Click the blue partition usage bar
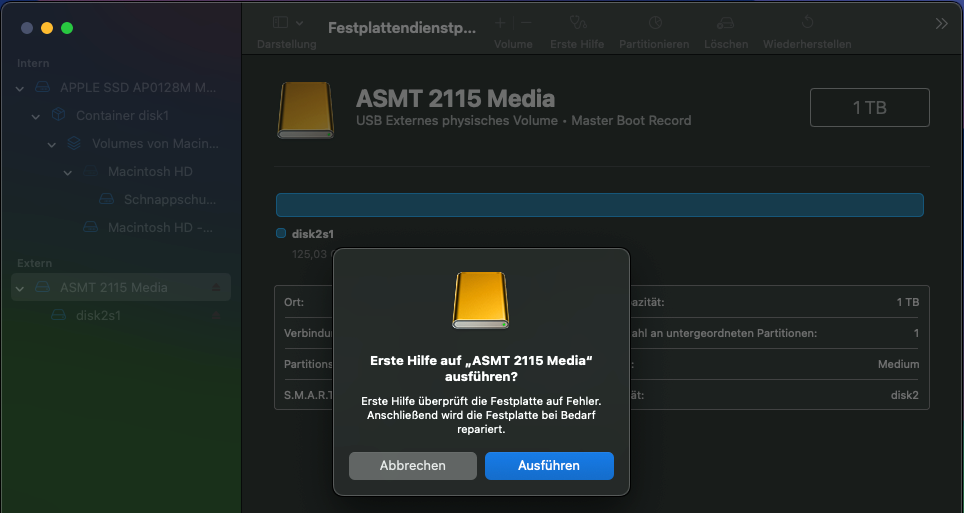This screenshot has width=964, height=513. tap(599, 205)
